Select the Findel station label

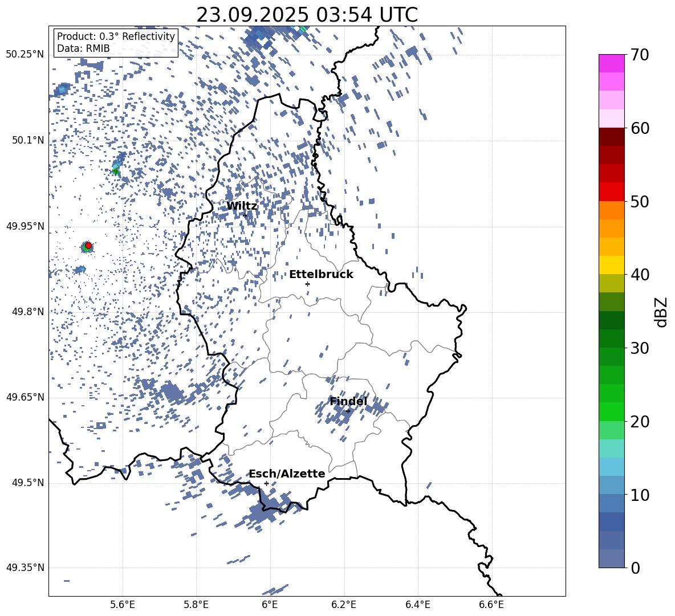coord(348,402)
